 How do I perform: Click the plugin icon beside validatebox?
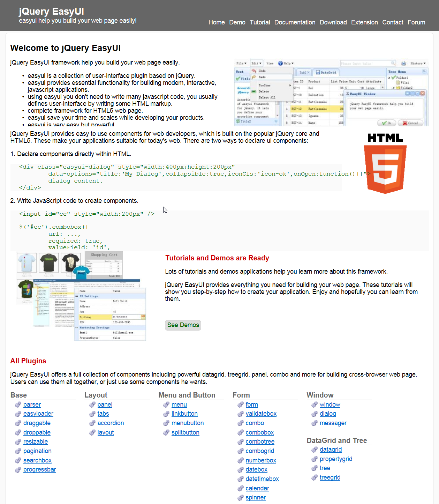241,414
